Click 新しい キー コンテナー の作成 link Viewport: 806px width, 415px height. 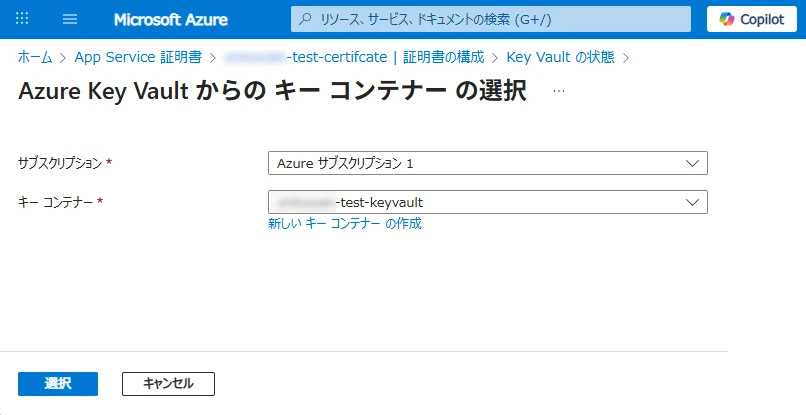pos(344,223)
